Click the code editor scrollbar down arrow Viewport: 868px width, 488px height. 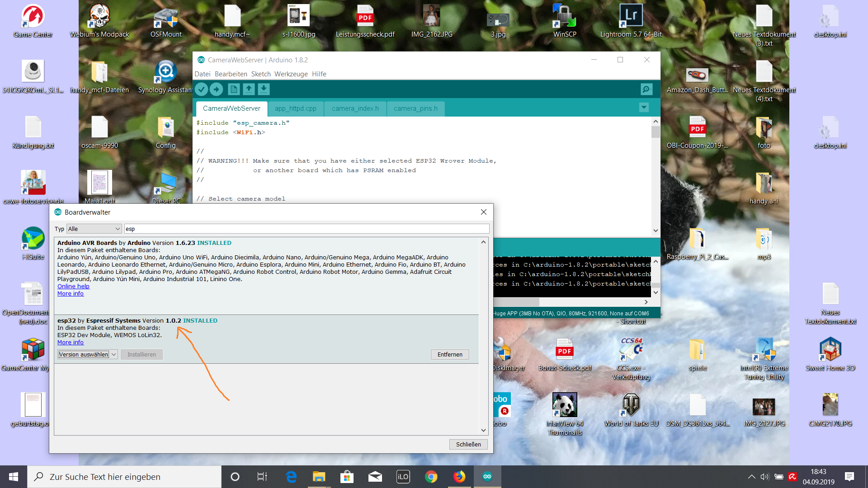point(656,230)
